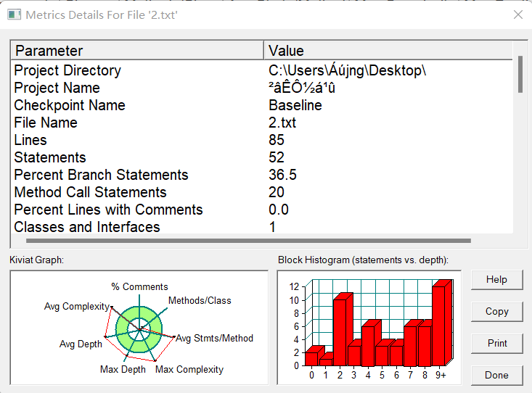Viewport: 532px width, 393px height.
Task: Select the Lines parameter row
Action: coord(262,140)
